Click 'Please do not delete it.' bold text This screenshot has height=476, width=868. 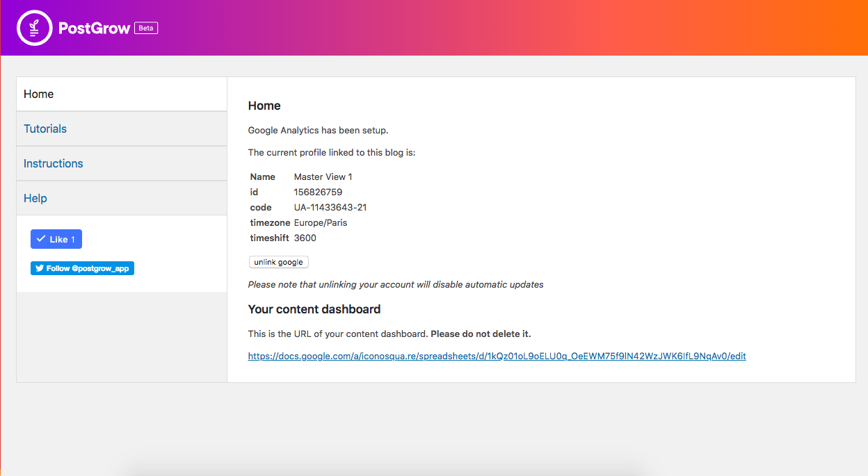[481, 334]
